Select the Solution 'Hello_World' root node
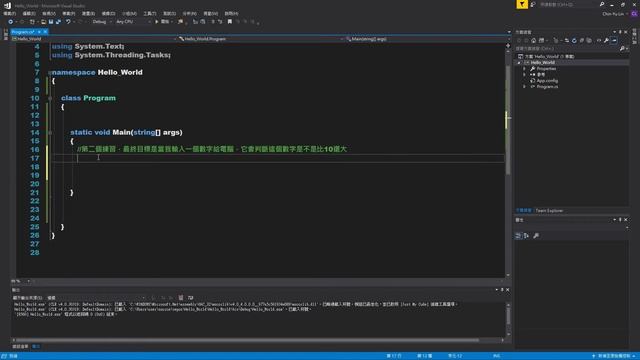The image size is (640, 360). pyautogui.click(x=549, y=56)
